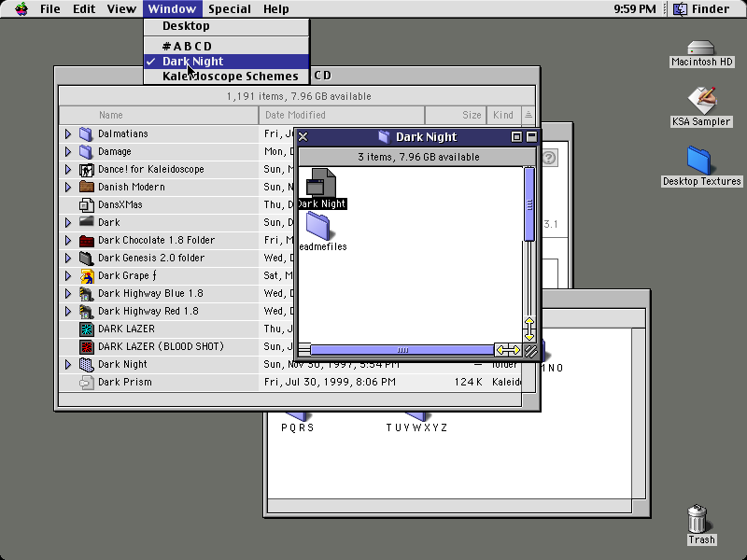Expand the Dark Highway Blue 1.8 folder

[x=67, y=293]
